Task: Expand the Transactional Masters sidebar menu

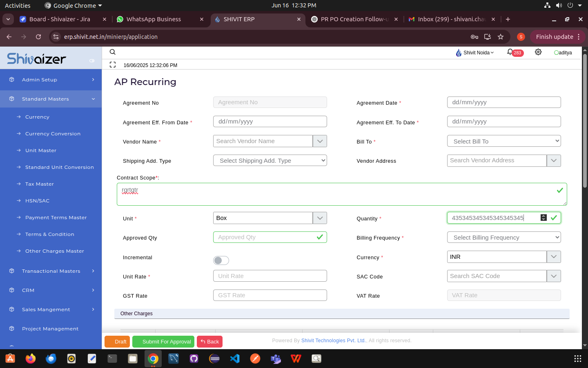Action: coord(51,271)
